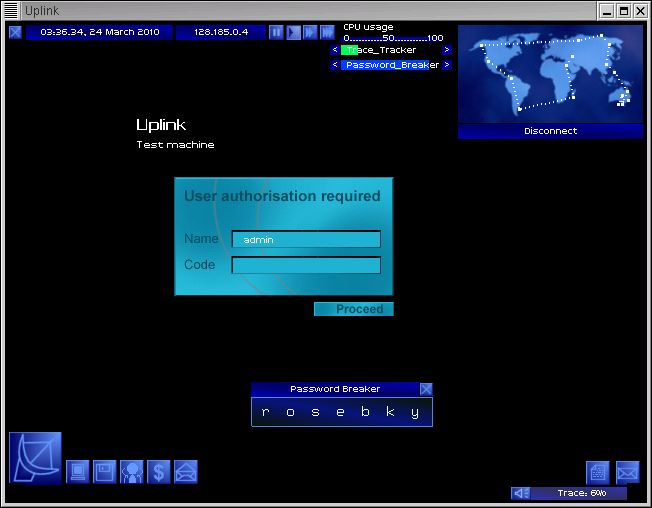Click the User authorisation required heading
Image resolution: width=652 pixels, height=508 pixels.
pos(282,196)
